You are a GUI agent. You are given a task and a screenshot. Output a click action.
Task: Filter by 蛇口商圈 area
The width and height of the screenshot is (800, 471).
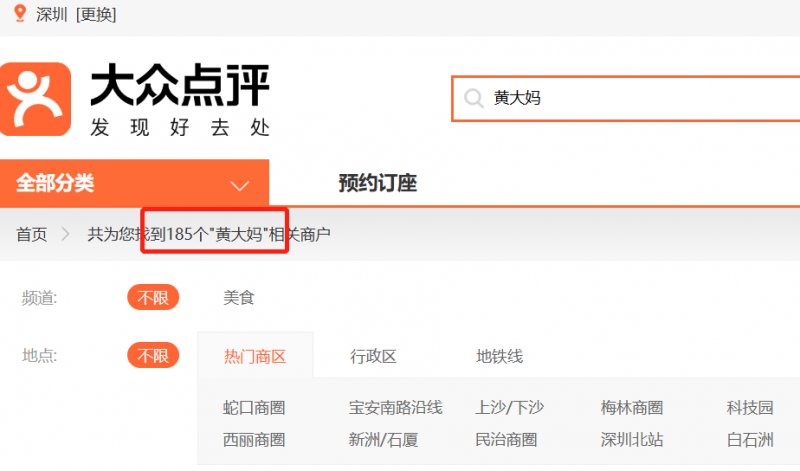(254, 408)
